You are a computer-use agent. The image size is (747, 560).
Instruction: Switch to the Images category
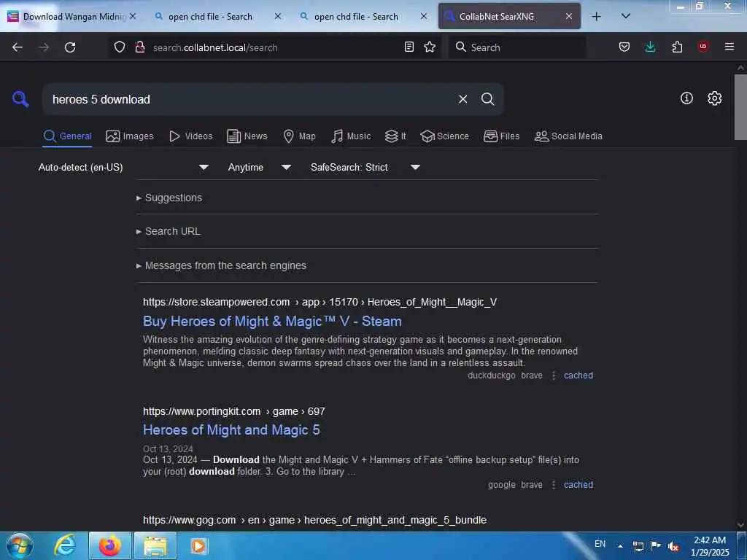[x=130, y=136]
